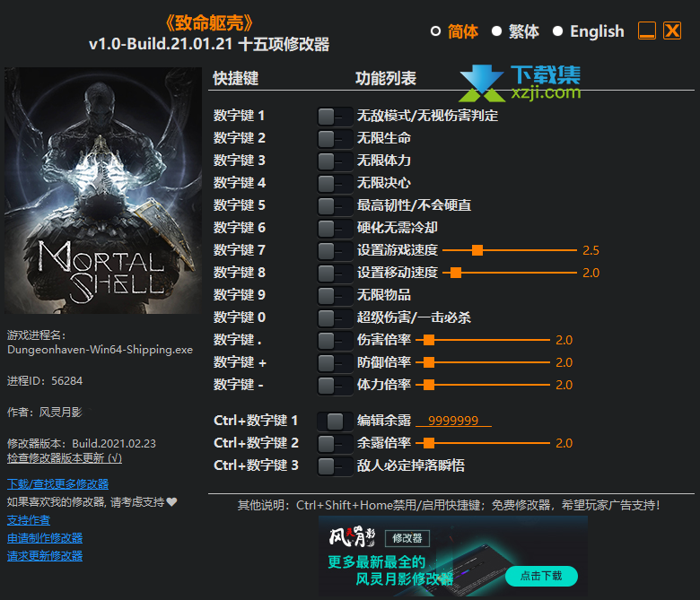This screenshot has width=700, height=600.
Task: Click 功能列表 column header
Action: pyautogui.click(x=386, y=79)
